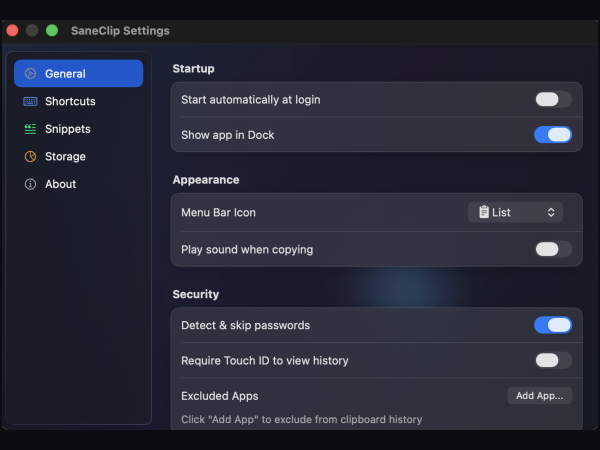Open the Storage settings pane
Image resolution: width=600 pixels, height=450 pixels.
[78, 157]
